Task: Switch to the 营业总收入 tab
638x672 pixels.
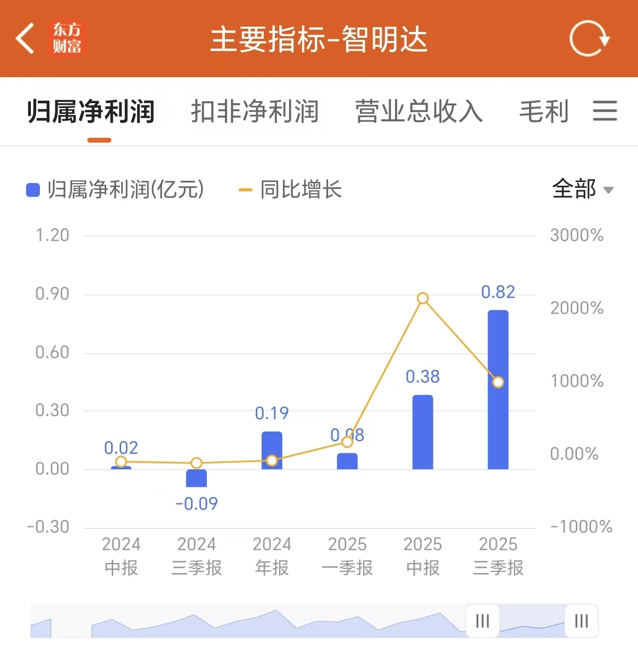Action: click(x=418, y=112)
